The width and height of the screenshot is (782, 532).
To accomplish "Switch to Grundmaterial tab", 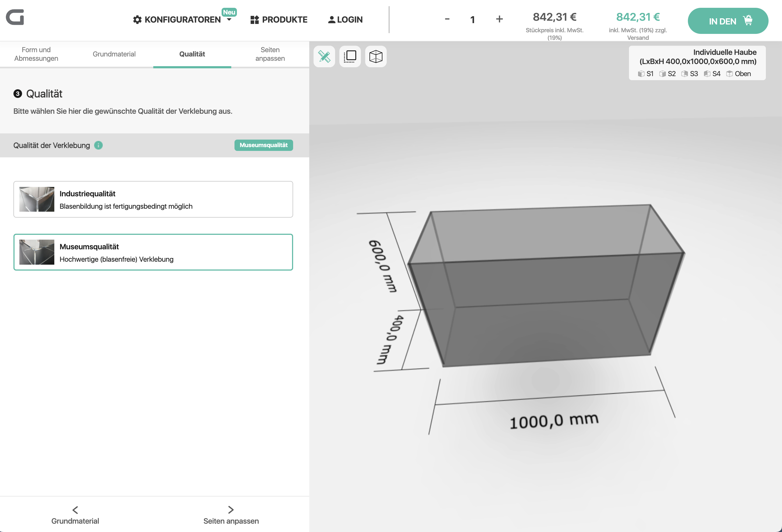I will pos(114,54).
